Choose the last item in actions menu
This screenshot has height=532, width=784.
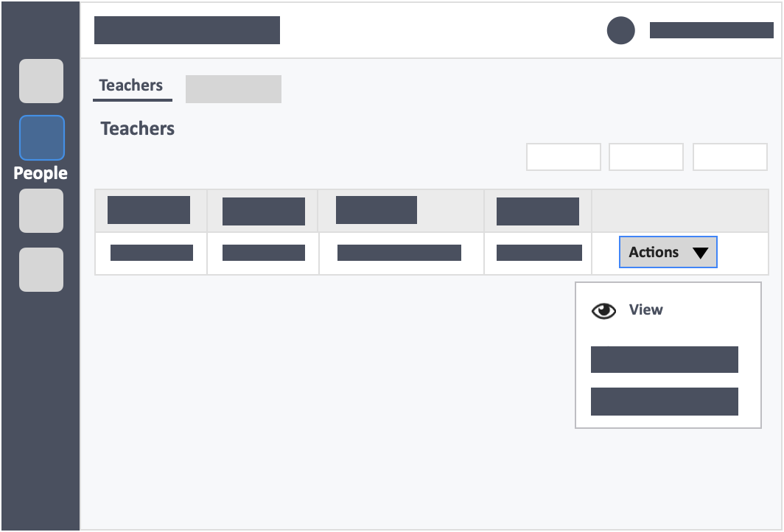[x=665, y=402]
